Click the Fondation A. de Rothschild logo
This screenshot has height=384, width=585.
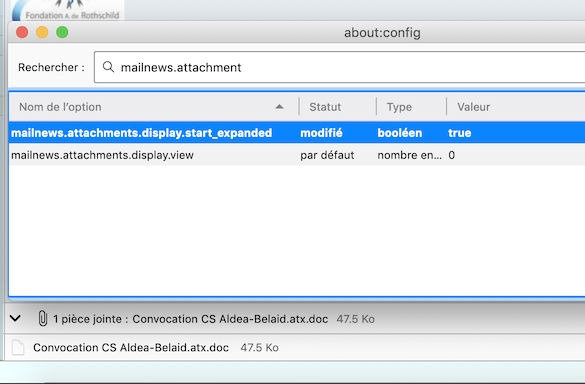(68, 10)
